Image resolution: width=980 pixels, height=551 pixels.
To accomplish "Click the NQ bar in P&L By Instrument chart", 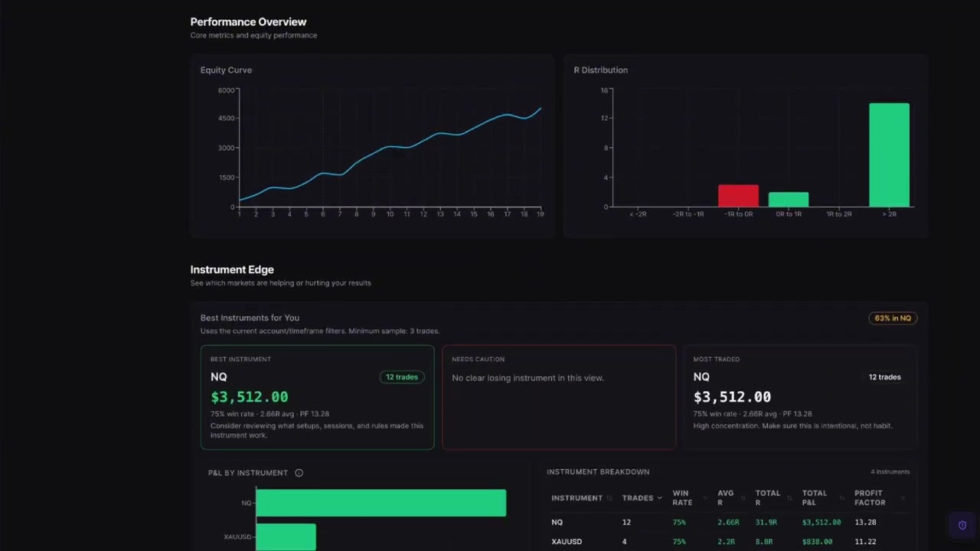I will click(381, 503).
